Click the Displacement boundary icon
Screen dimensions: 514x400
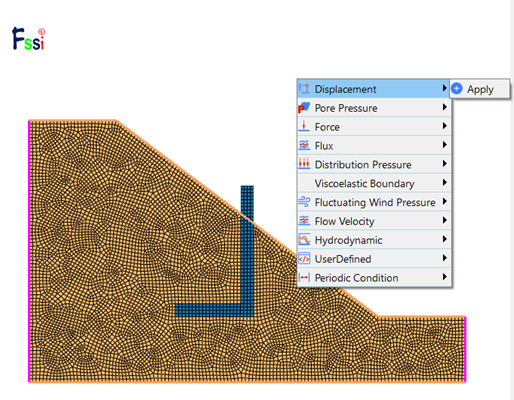(x=304, y=89)
